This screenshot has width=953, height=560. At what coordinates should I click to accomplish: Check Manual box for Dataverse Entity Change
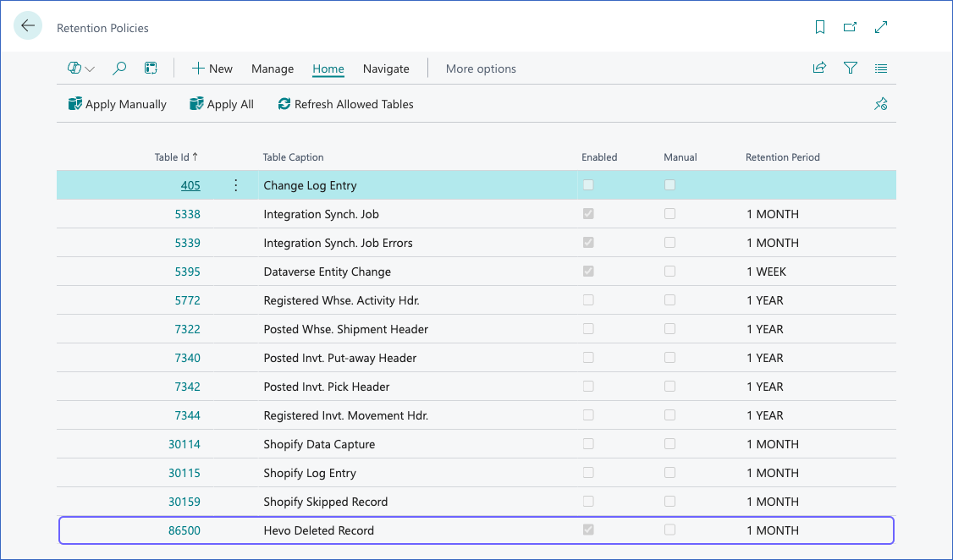coord(669,272)
